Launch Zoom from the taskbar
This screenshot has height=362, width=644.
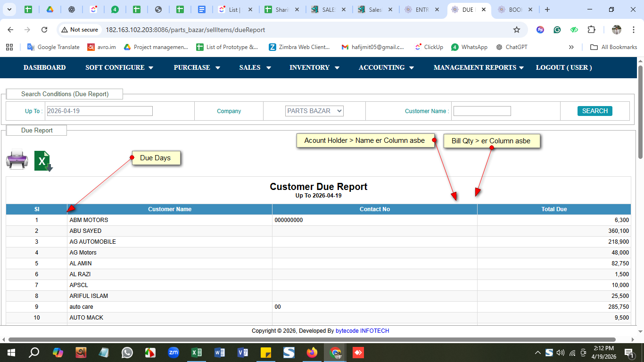[x=173, y=353]
